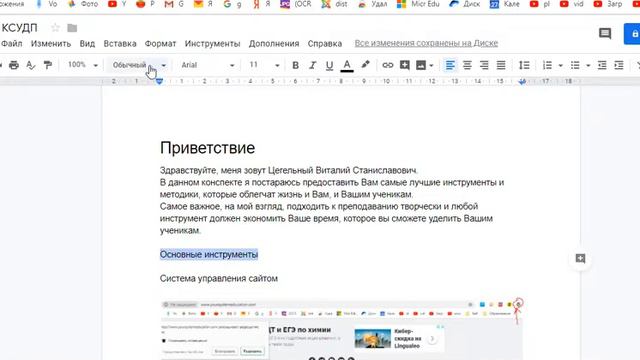Open the text color picker
This screenshot has width=640, height=360.
click(347, 65)
